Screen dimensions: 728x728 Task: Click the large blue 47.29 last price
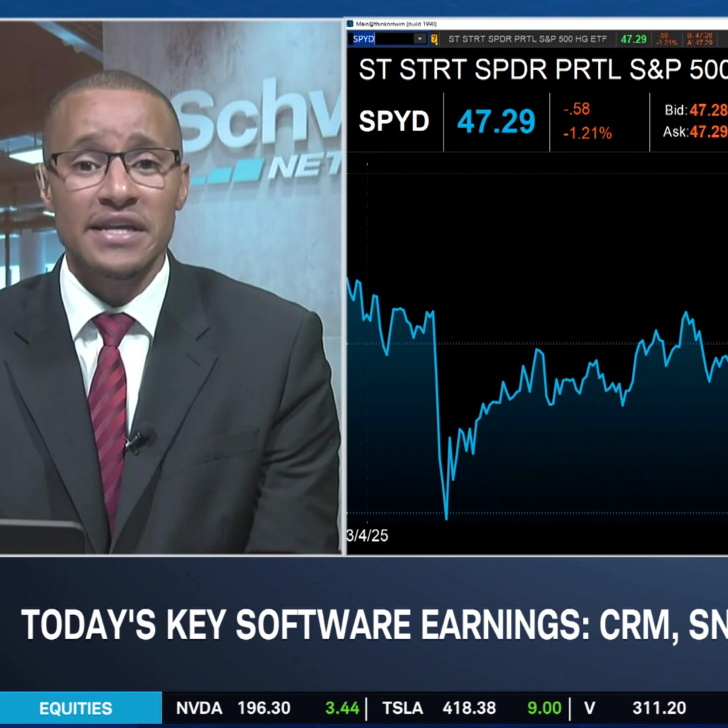pos(496,121)
